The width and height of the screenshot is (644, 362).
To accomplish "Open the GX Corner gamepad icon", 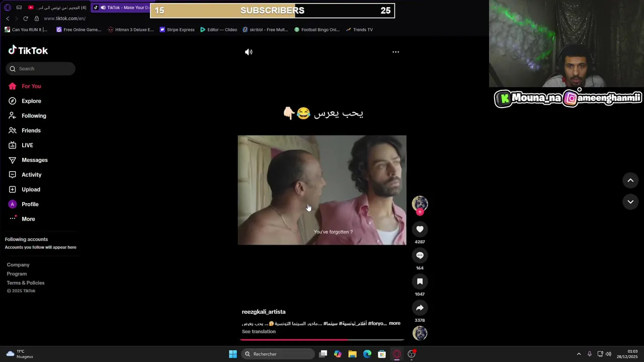I will click(x=19, y=8).
